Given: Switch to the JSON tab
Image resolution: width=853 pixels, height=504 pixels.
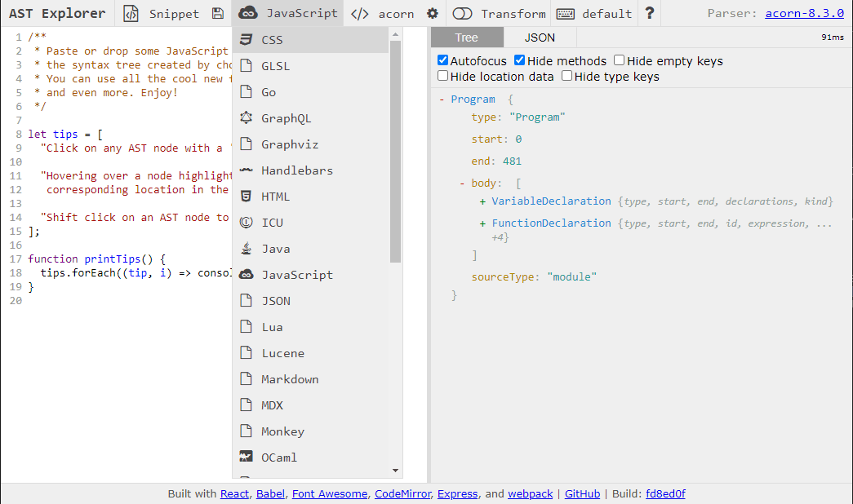Looking at the screenshot, I should [540, 38].
